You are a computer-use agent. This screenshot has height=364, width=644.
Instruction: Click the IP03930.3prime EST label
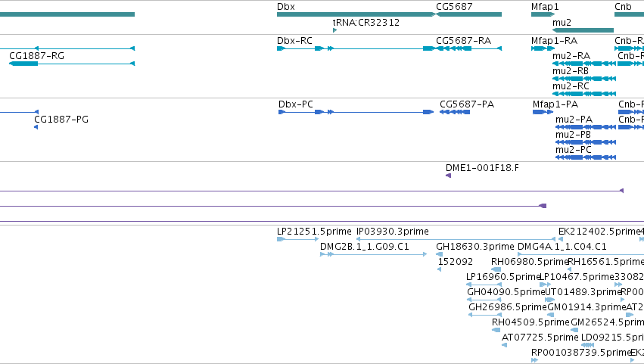[393, 232]
